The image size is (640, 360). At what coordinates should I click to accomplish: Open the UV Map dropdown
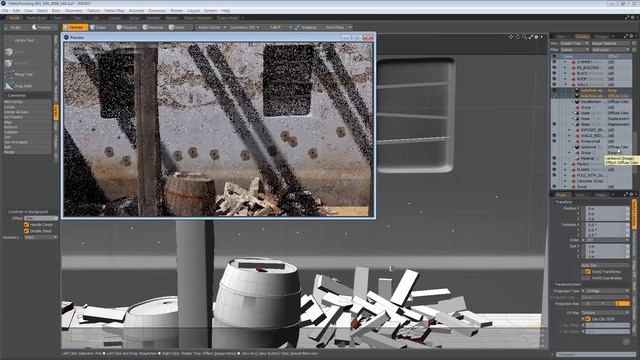[x=606, y=313]
